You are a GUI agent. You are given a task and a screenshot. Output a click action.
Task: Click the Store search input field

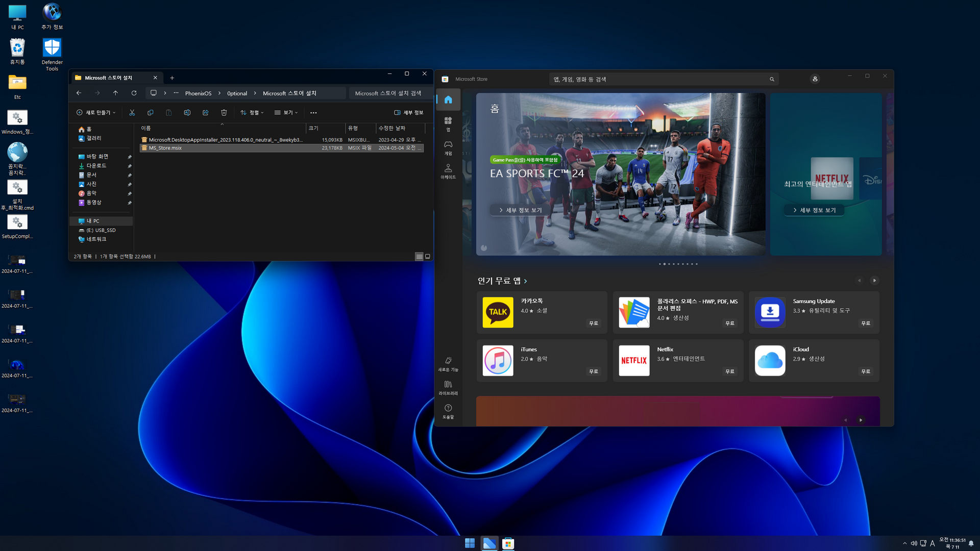click(658, 79)
